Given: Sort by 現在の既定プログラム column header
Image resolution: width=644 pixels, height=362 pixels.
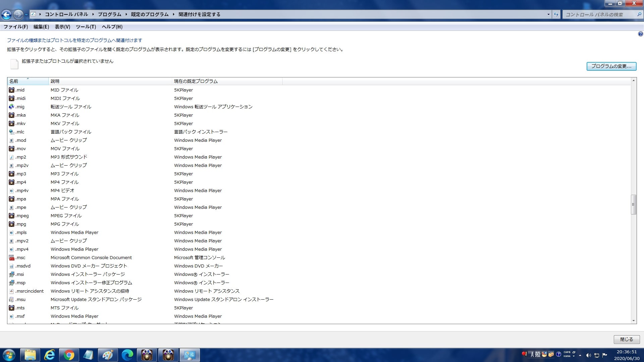Looking at the screenshot, I should point(227,81).
